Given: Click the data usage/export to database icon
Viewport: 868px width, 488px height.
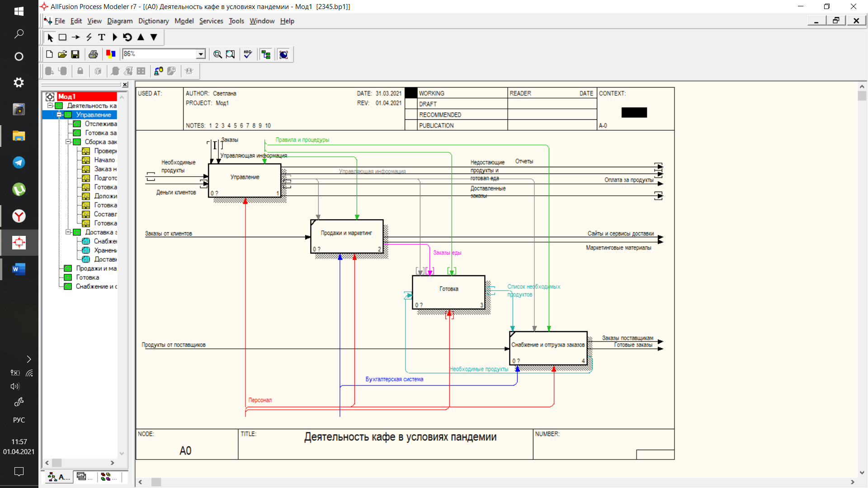Looking at the screenshot, I should [159, 71].
